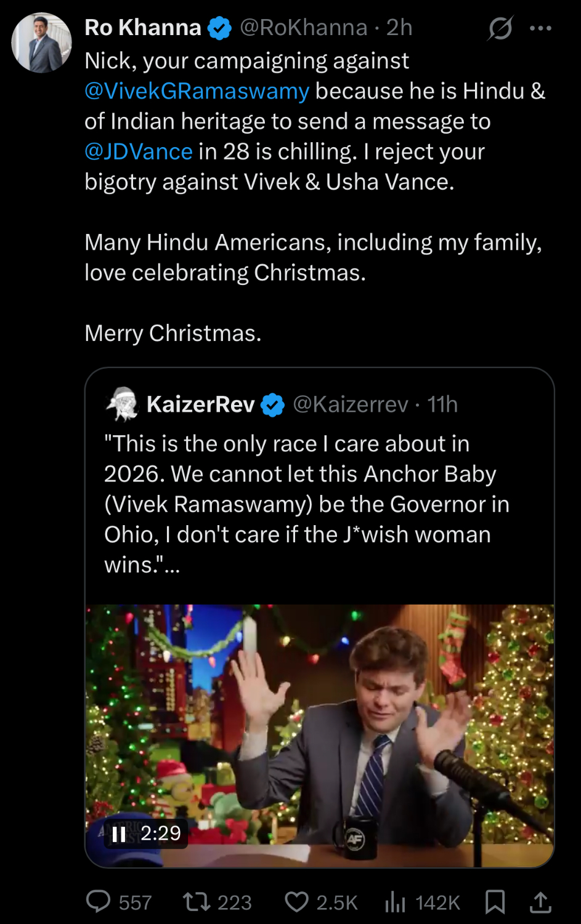Open view analytics bar chart icon
Image resolution: width=581 pixels, height=924 pixels.
coord(395,902)
